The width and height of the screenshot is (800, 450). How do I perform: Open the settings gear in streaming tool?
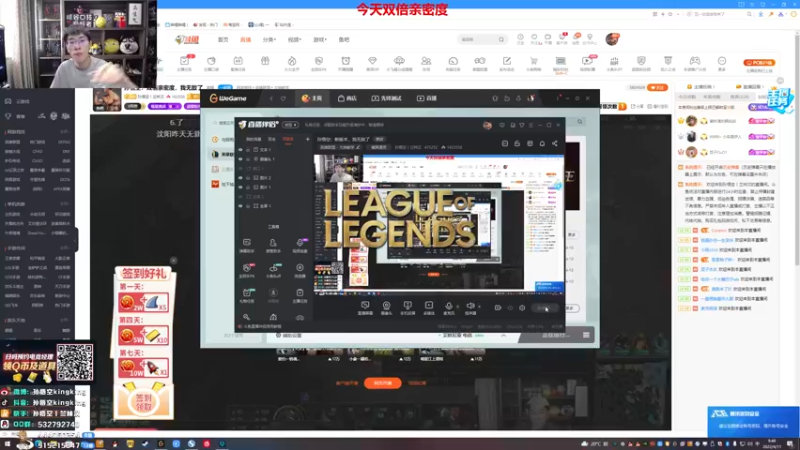point(522,308)
